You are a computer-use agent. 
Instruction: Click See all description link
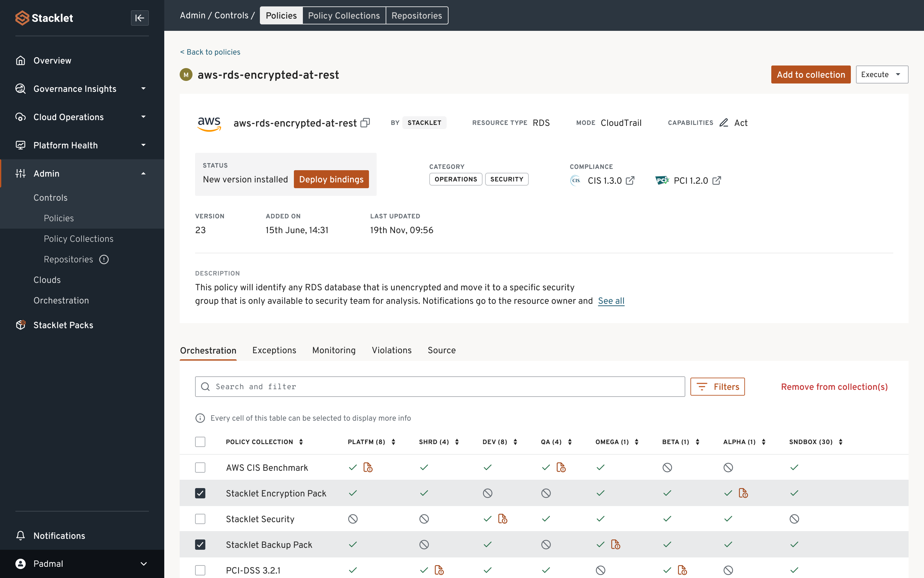(x=611, y=301)
